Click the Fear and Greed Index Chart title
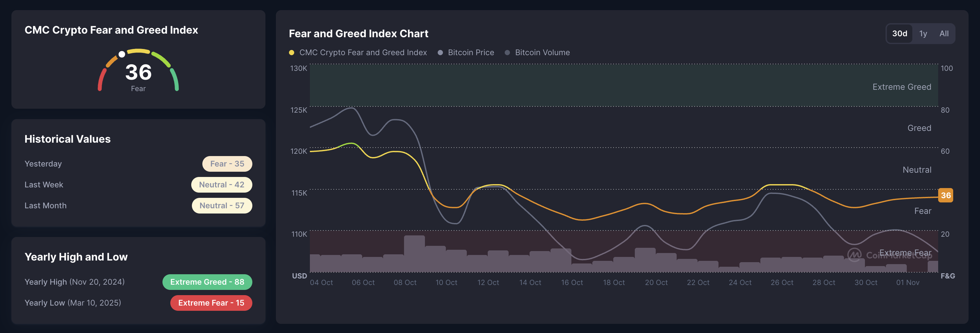The width and height of the screenshot is (980, 333). click(x=358, y=33)
